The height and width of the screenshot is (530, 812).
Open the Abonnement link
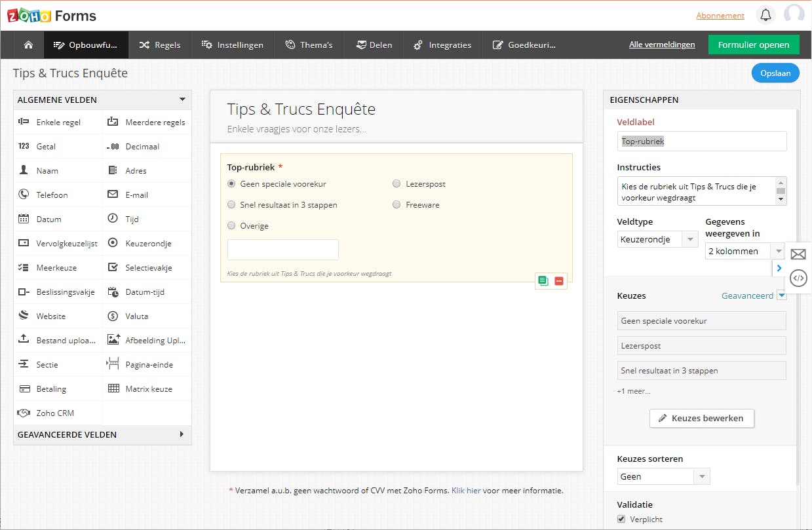coord(720,15)
